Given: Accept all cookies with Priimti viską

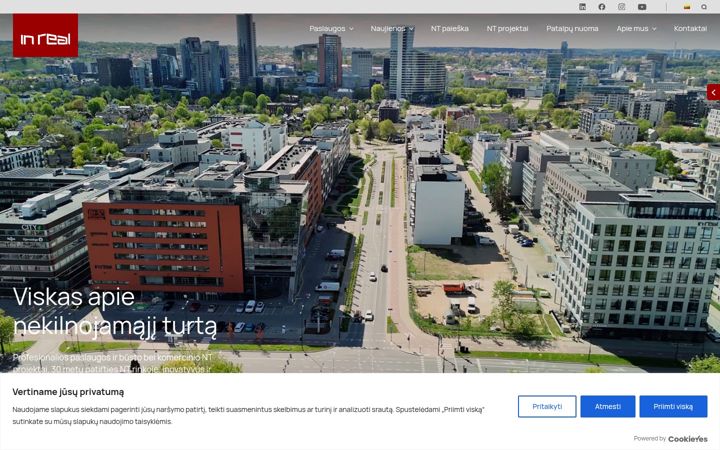Looking at the screenshot, I should coord(673,406).
